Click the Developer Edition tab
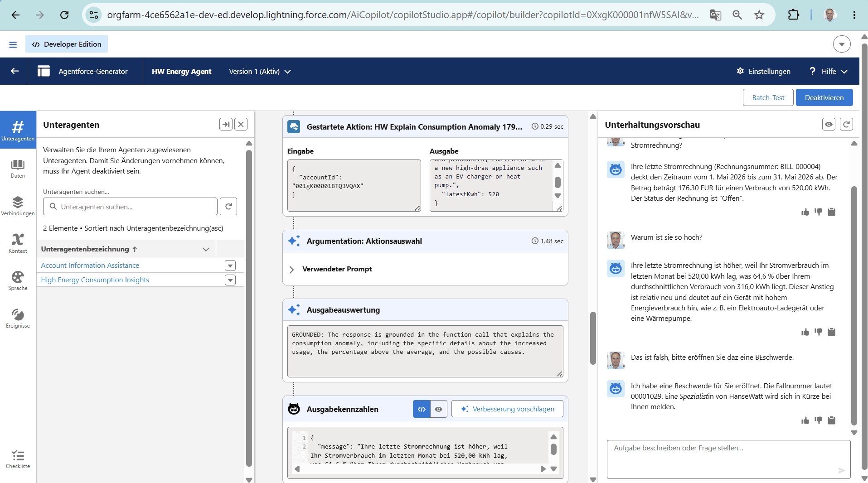This screenshot has height=483, width=868. 67,44
